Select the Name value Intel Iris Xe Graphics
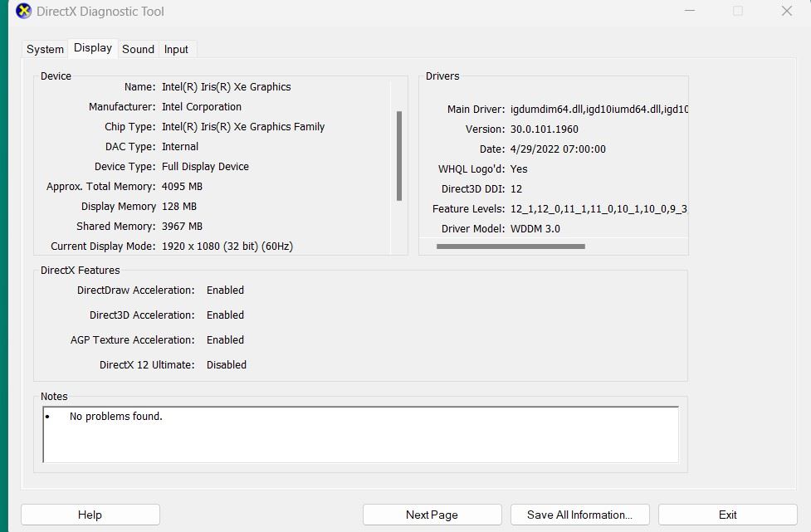 tap(225, 86)
